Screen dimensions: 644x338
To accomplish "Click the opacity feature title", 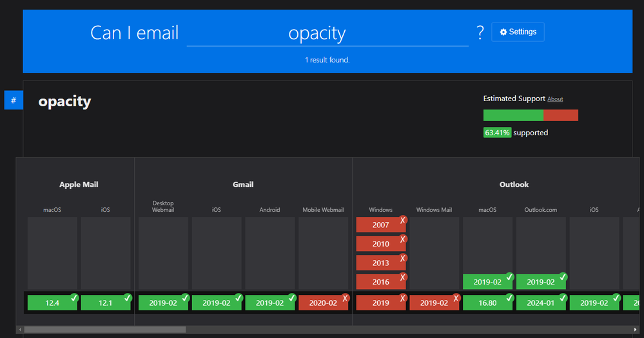I will pyautogui.click(x=64, y=101).
